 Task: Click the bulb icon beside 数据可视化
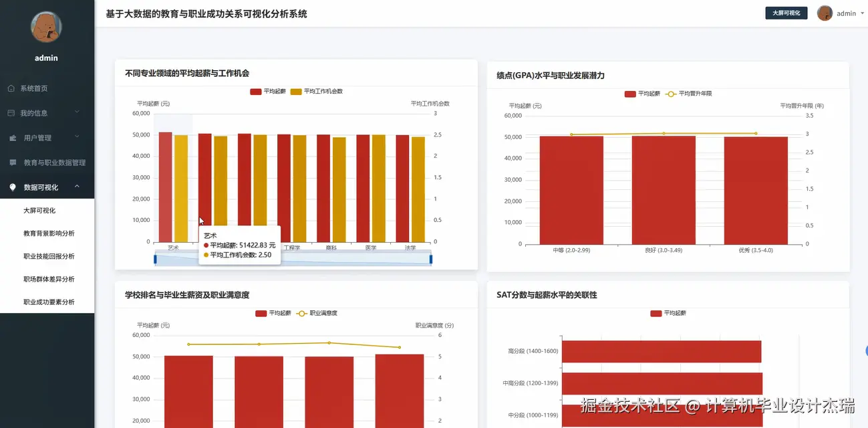pos(12,187)
